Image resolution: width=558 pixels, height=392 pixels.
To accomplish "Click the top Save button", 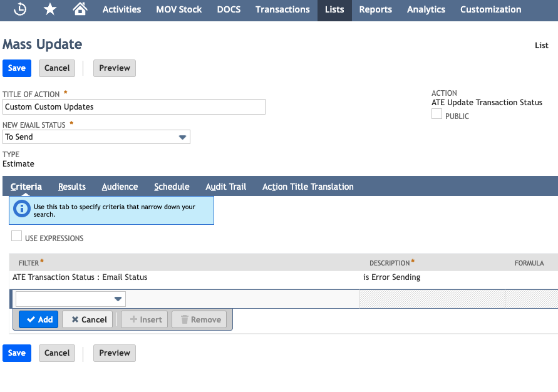I will tap(17, 68).
